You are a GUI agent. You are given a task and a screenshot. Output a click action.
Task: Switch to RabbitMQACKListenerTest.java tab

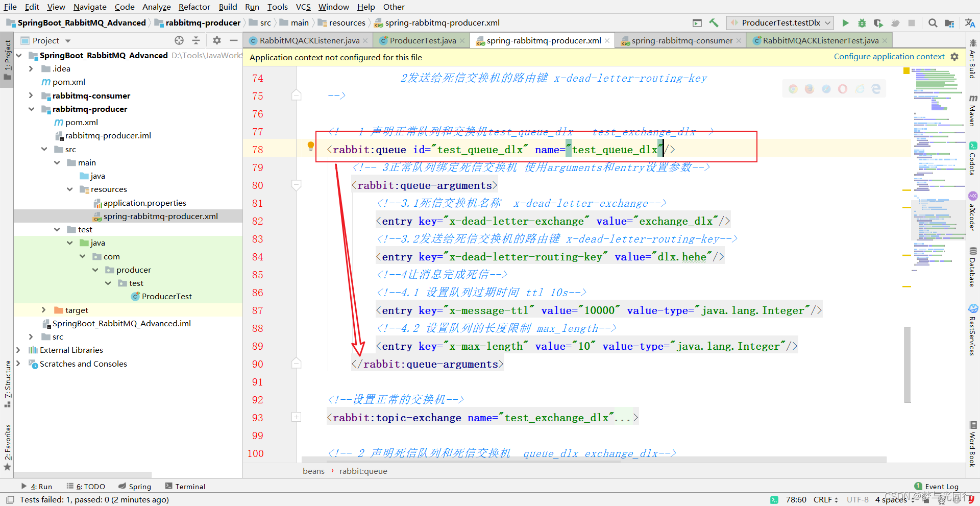[820, 41]
